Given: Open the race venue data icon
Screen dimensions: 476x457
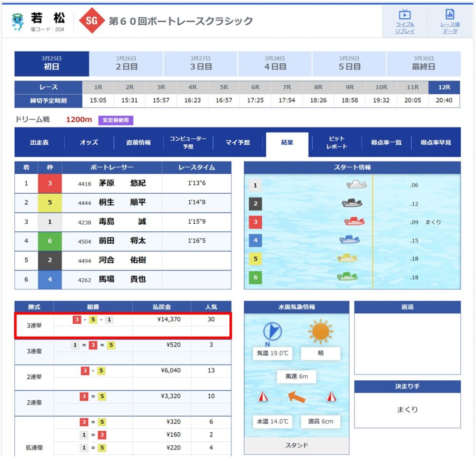Looking at the screenshot, I should (x=449, y=15).
